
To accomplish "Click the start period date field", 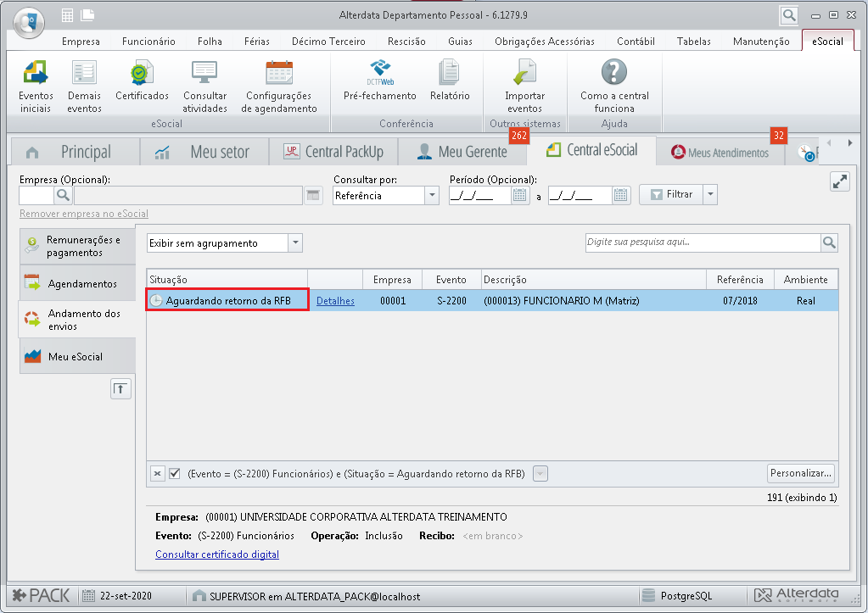I will [x=480, y=195].
